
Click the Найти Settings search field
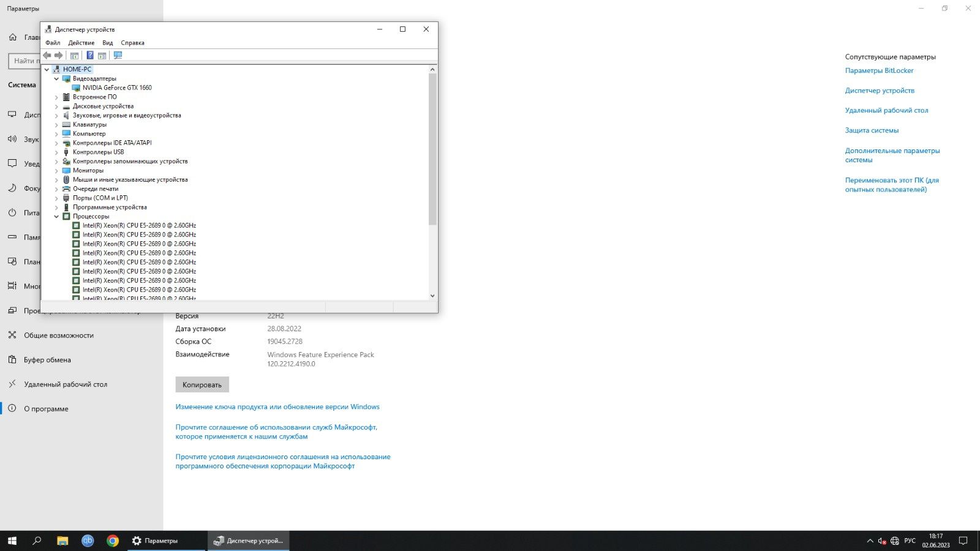(x=24, y=61)
